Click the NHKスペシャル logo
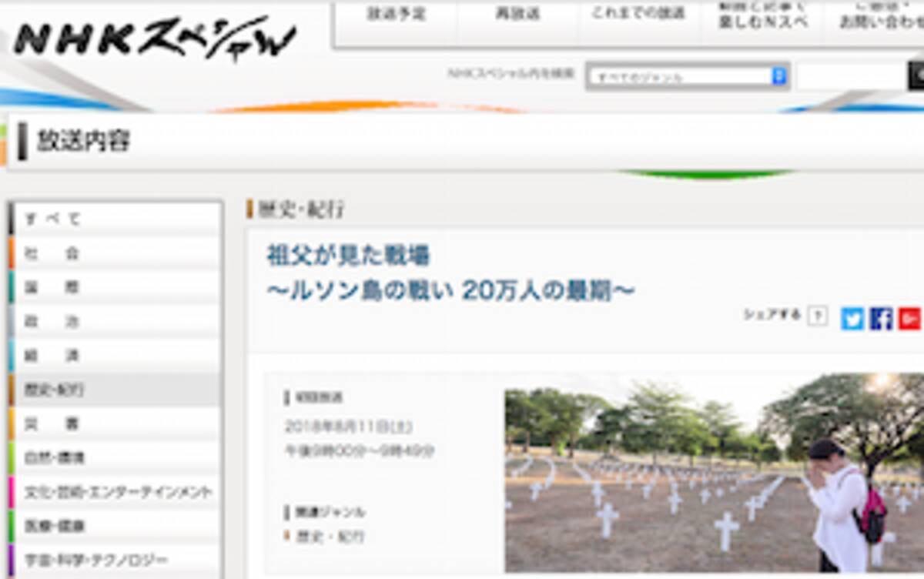924x579 pixels. (154, 38)
